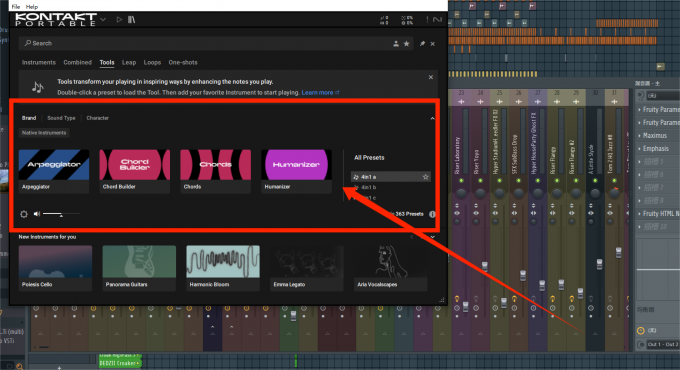This screenshot has width=680, height=370.
Task: Open the library browser icon in Kontakt header
Action: point(131,20)
